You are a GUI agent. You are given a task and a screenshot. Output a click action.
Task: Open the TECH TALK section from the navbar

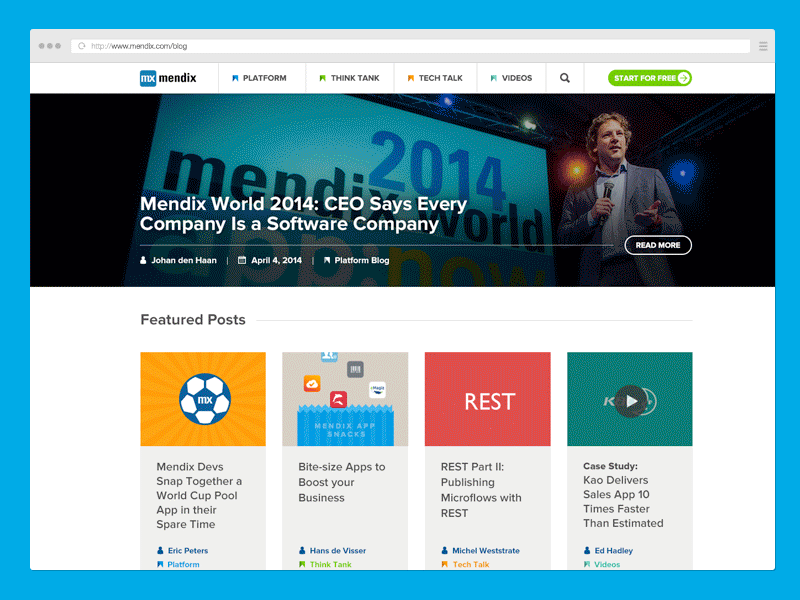tap(435, 77)
